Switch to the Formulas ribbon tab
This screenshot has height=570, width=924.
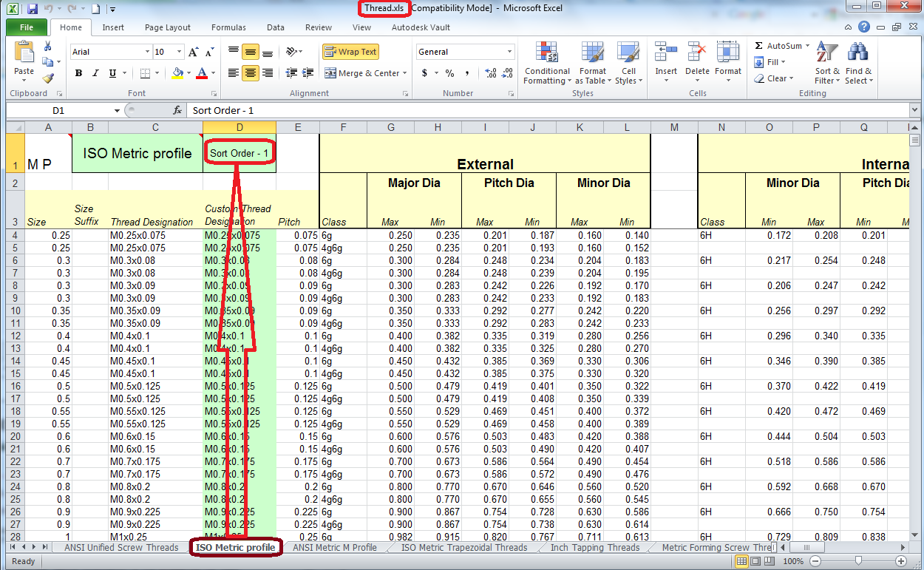[x=228, y=27]
